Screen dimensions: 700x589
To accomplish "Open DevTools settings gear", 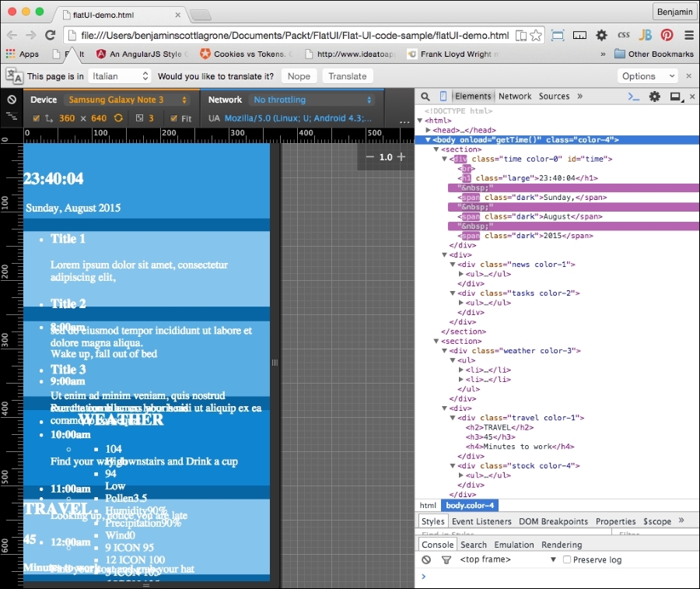I will [x=654, y=96].
